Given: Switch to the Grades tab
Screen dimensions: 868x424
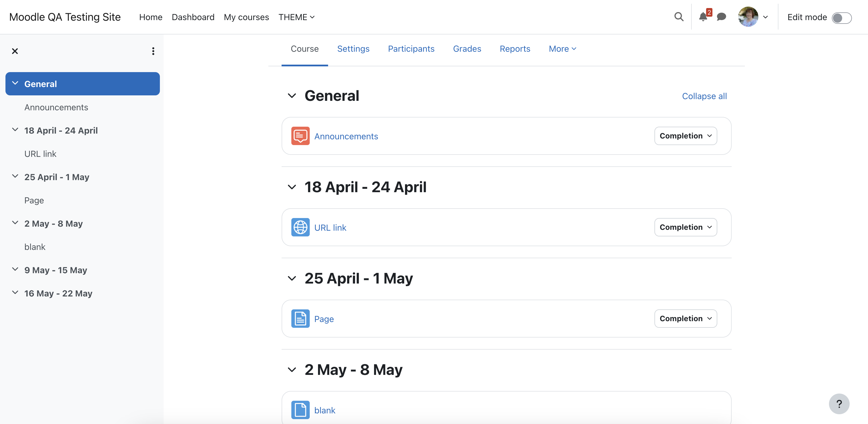Looking at the screenshot, I should pos(467,49).
